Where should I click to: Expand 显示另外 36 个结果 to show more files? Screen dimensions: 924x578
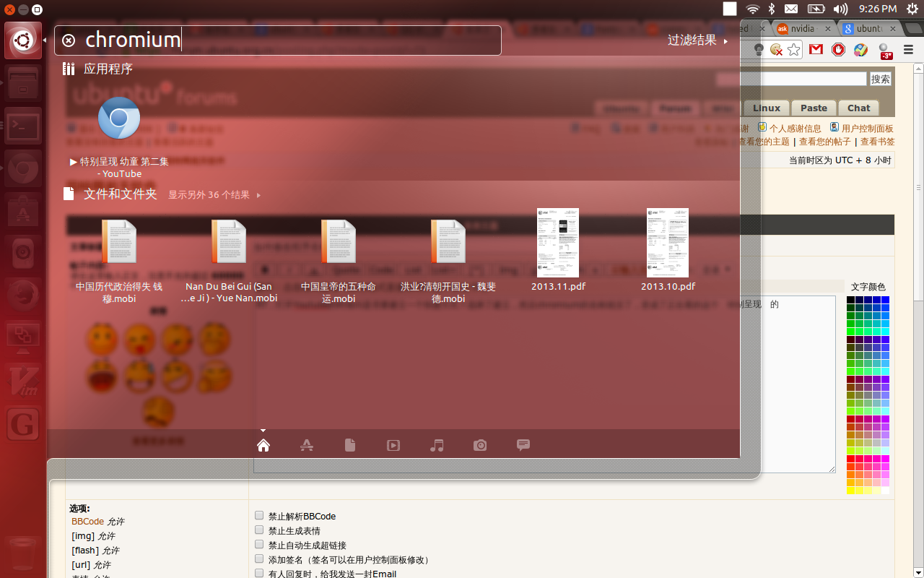[214, 194]
